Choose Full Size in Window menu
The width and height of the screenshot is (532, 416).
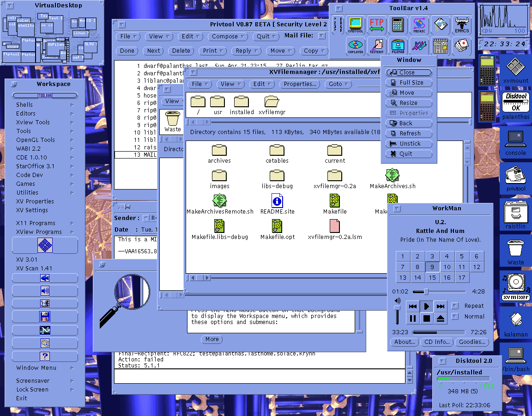[x=409, y=83]
